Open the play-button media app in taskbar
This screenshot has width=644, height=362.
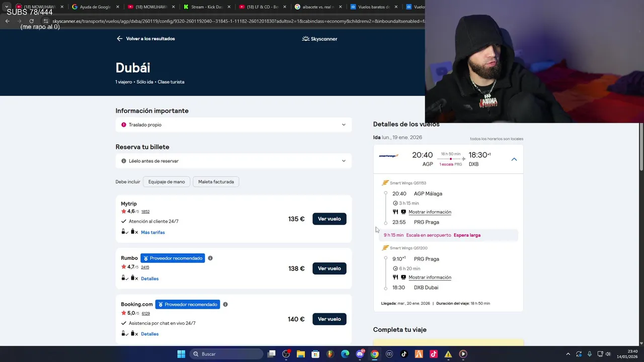click(463, 354)
